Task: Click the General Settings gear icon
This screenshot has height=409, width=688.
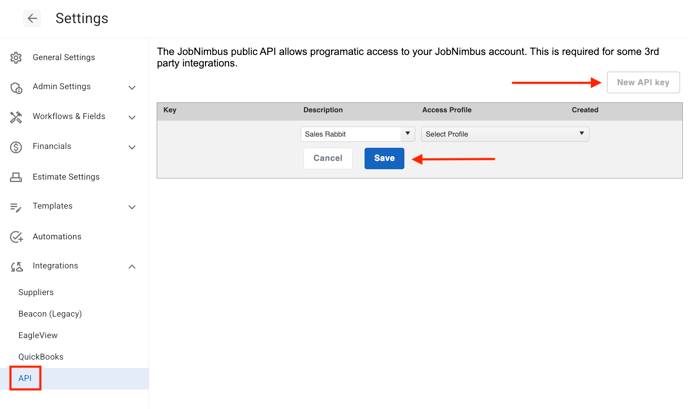Action: point(16,57)
